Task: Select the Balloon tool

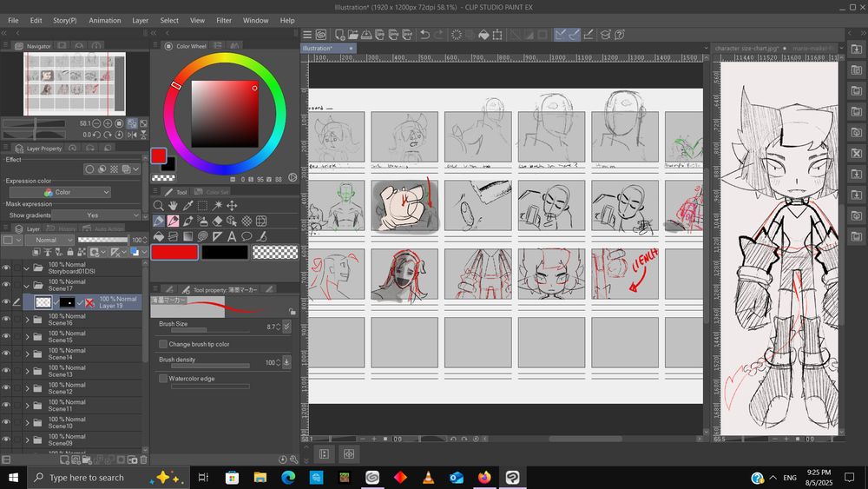Action: [247, 236]
